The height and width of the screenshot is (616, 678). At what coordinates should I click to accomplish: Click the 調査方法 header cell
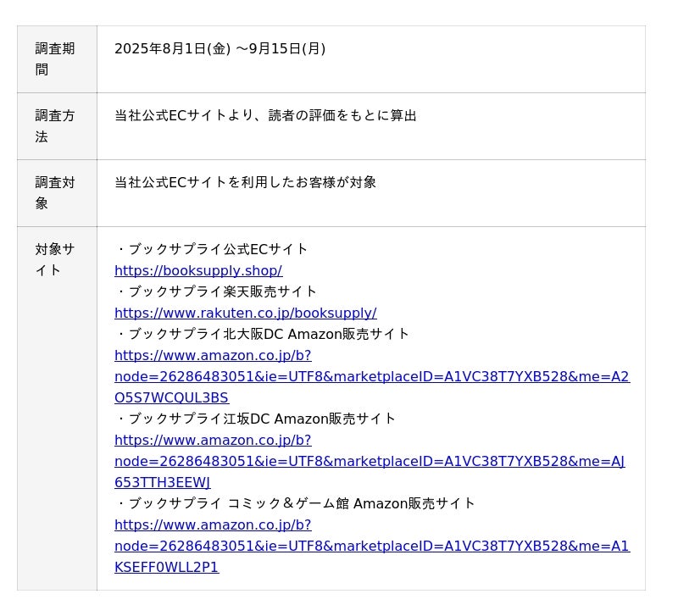point(56,126)
